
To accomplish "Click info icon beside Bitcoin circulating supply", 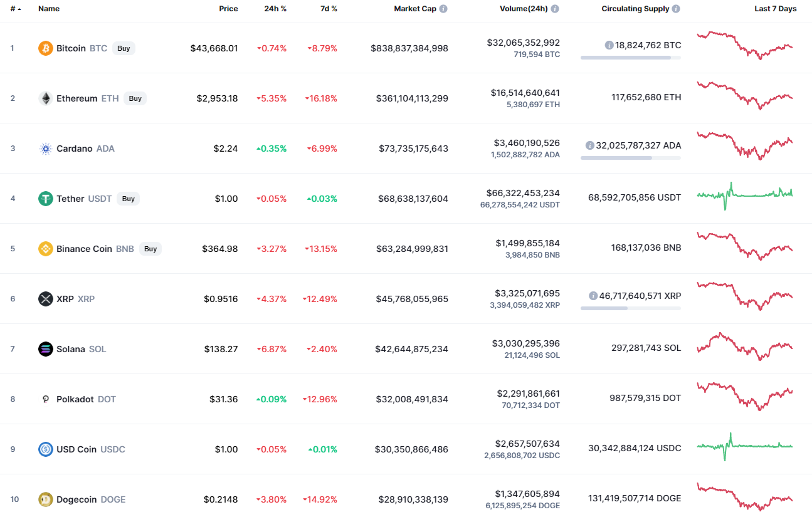I will [x=609, y=45].
